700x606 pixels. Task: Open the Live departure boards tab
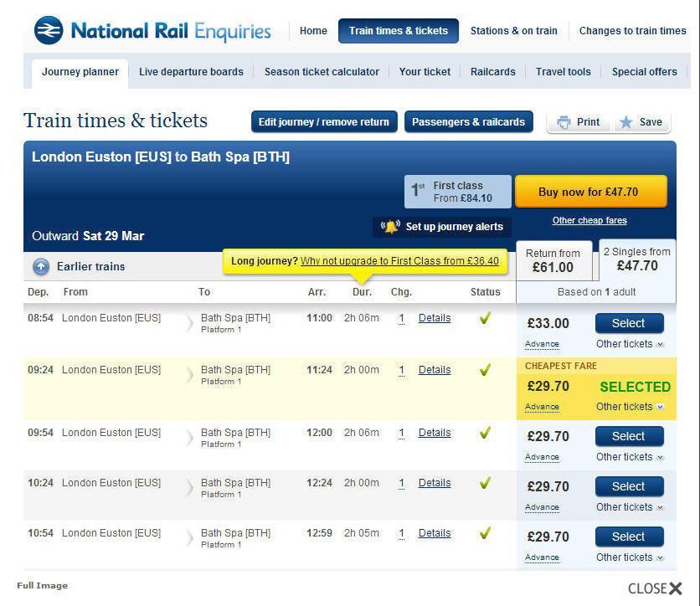191,72
